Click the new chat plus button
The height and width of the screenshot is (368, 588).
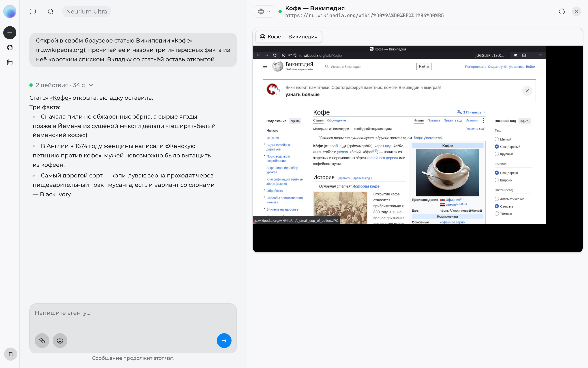(x=10, y=33)
